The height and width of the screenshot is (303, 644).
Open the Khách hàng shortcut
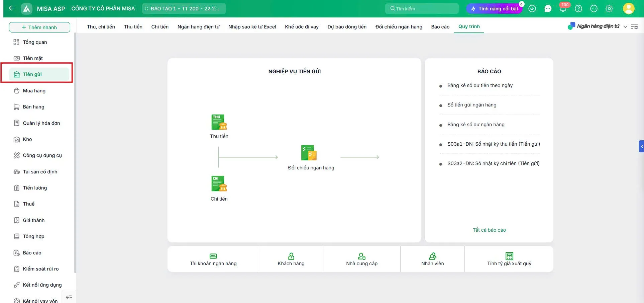291,259
